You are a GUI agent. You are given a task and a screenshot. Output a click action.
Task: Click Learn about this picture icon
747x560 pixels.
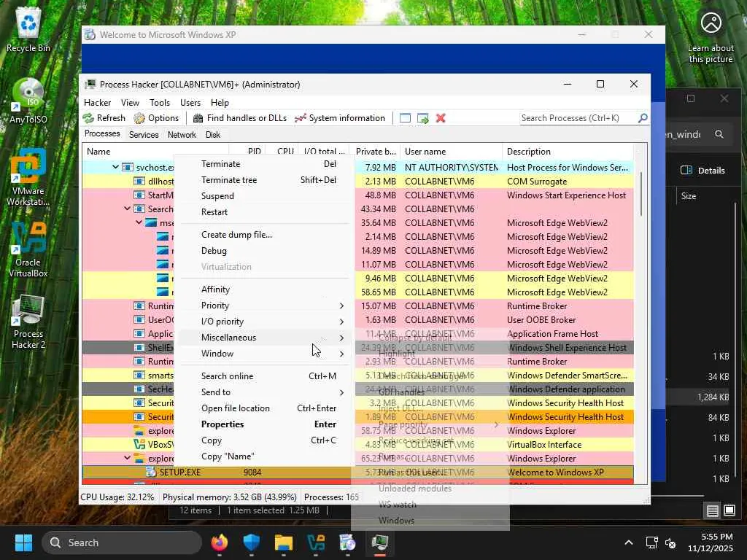click(711, 37)
